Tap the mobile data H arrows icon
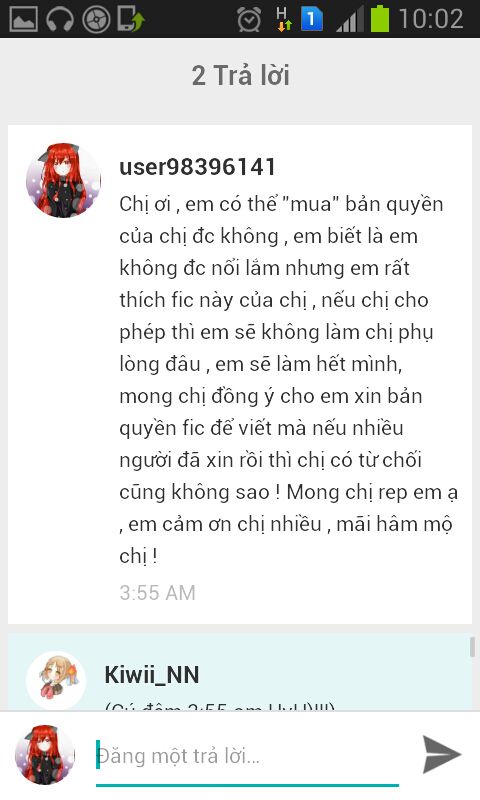The height and width of the screenshot is (800, 480). [x=284, y=19]
